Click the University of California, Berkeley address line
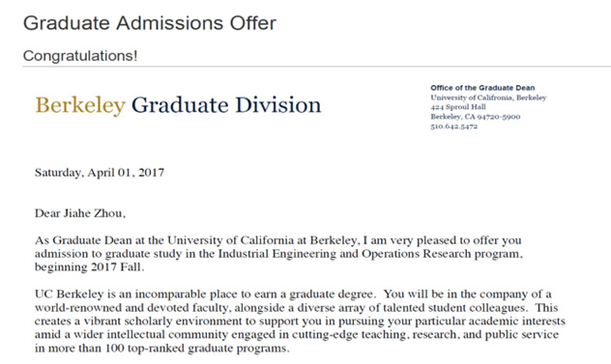The image size is (611, 364). (x=488, y=98)
